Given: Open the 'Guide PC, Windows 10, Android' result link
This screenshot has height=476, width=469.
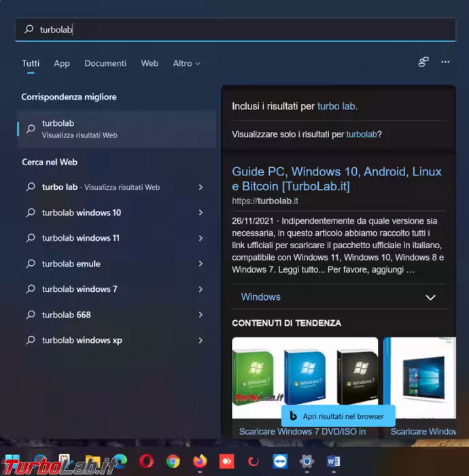Looking at the screenshot, I should tap(336, 179).
